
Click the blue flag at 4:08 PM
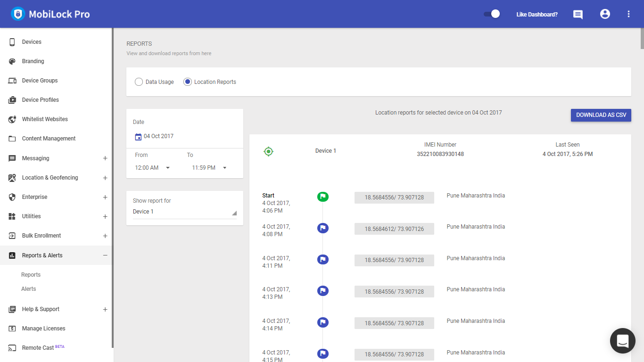point(323,228)
